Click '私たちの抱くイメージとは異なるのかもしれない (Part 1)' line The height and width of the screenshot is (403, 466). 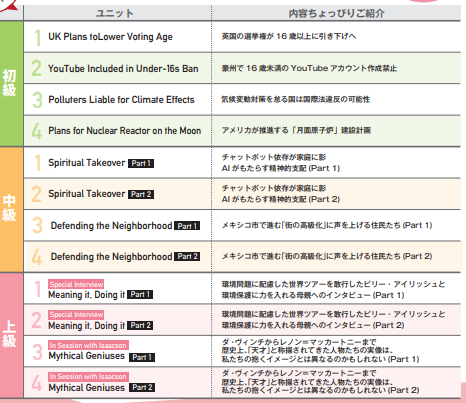(x=320, y=359)
